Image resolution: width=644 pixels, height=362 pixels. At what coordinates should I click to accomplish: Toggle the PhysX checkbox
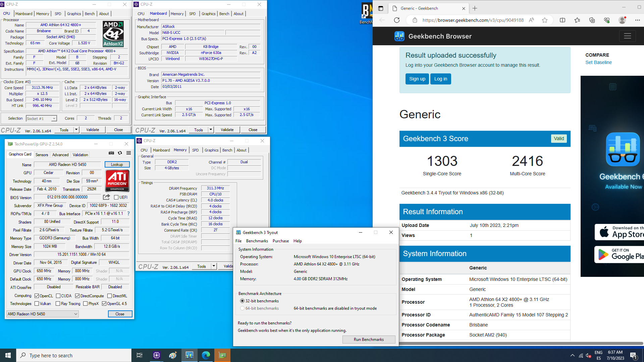tap(85, 304)
